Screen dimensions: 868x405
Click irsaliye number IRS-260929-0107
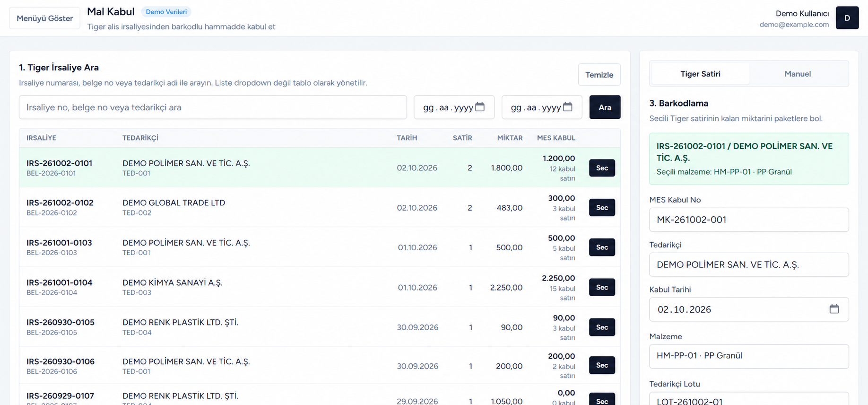click(60, 396)
